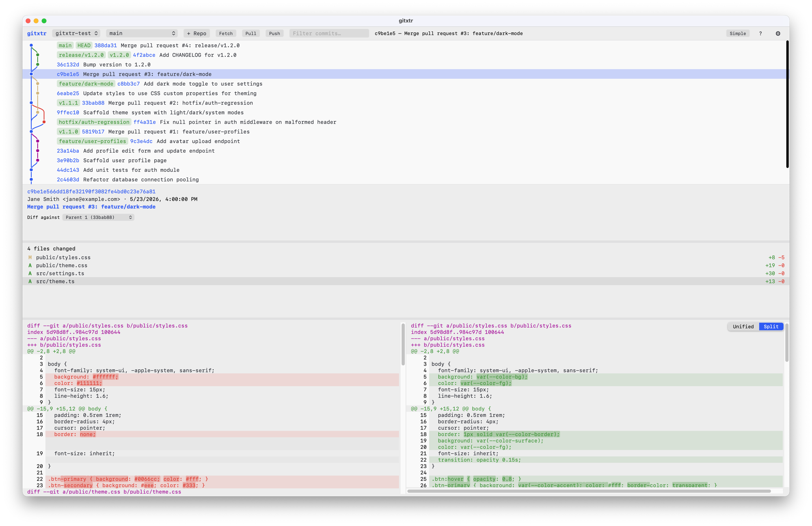
Task: Click the right diff pane horizontal scrollbar
Action: click(x=589, y=492)
